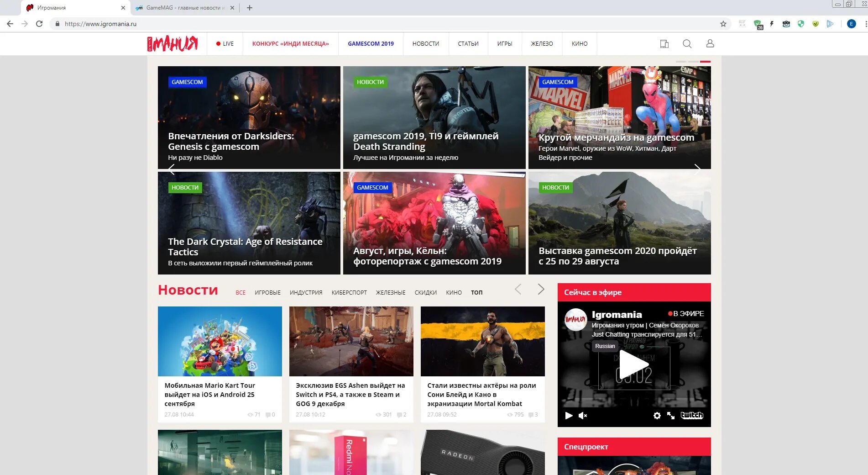Reload the page

[x=39, y=24]
